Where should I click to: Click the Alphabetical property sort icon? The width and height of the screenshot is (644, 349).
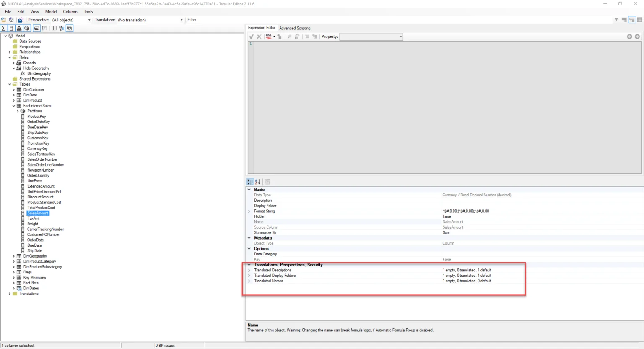coord(257,182)
